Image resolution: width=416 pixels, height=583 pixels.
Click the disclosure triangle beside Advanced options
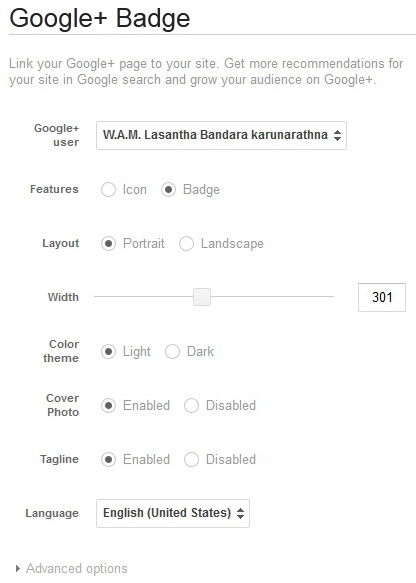(17, 568)
